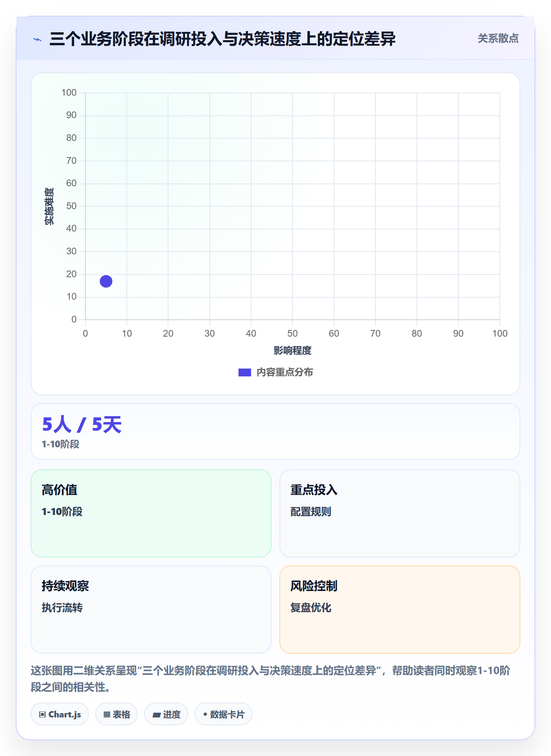Click the 关系散点 label in the header
The image size is (551, 756).
tap(498, 39)
